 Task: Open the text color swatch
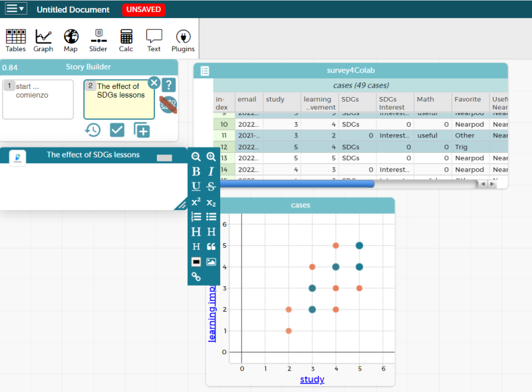coord(196,262)
